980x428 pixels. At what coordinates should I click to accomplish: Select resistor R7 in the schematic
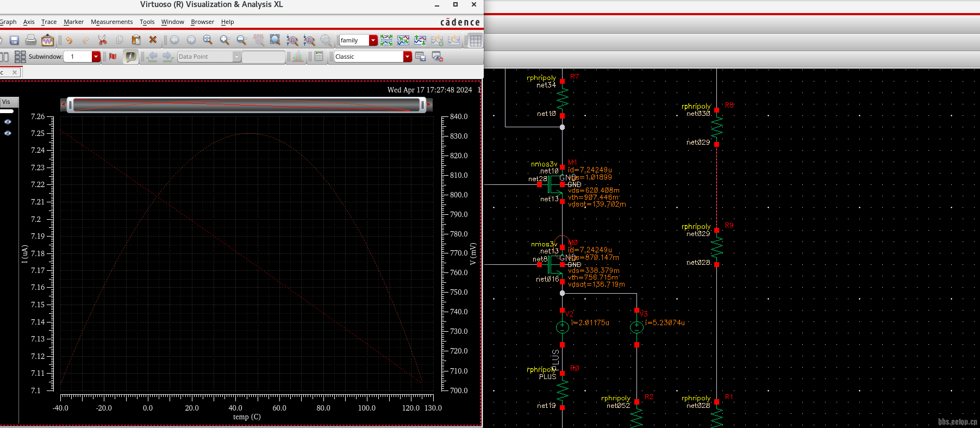click(x=562, y=98)
